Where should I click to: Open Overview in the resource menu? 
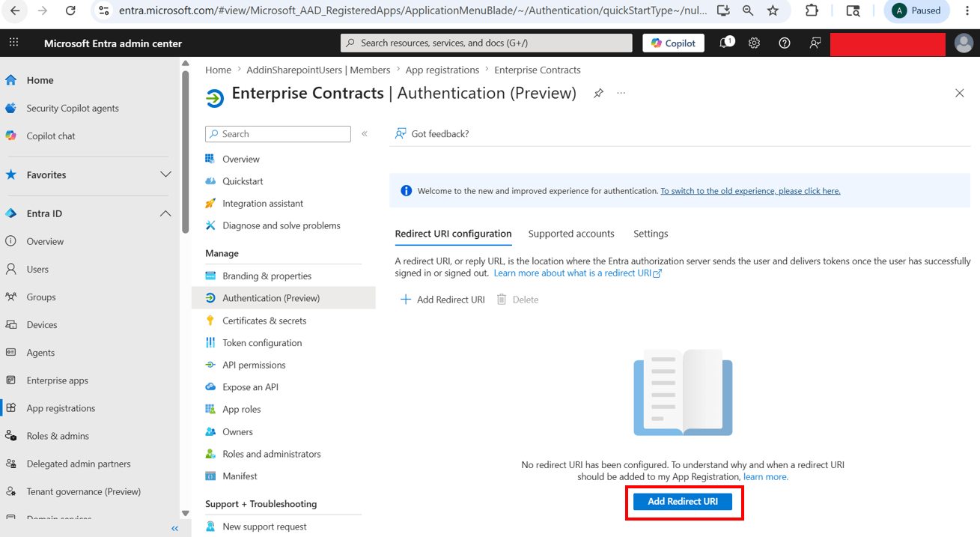[241, 159]
